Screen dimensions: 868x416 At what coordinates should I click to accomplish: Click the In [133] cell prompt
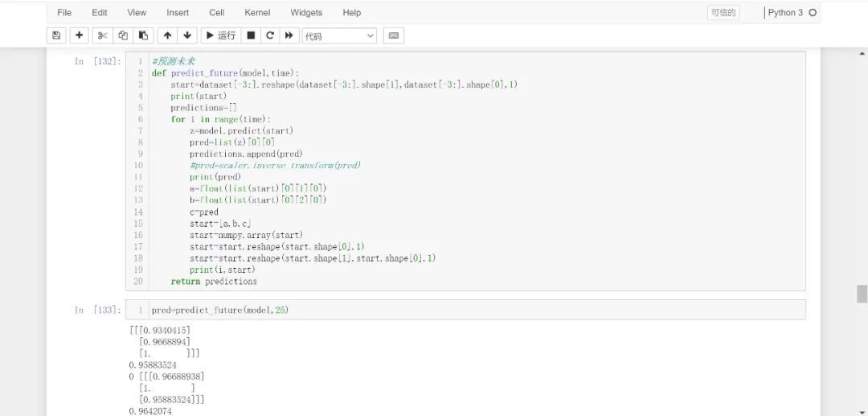97,311
